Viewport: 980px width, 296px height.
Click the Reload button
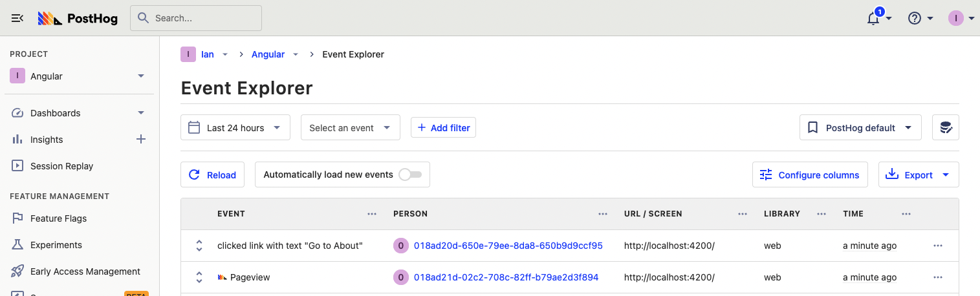coord(212,174)
